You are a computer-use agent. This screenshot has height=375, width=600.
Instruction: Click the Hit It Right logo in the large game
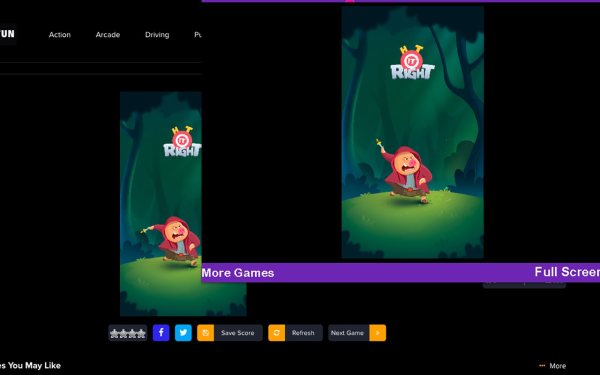412,62
